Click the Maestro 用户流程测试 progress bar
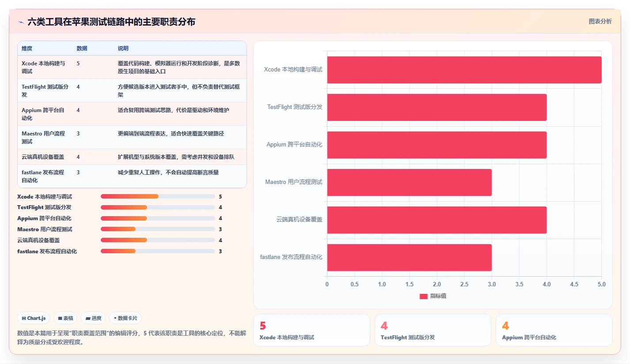Image resolution: width=630 pixels, height=364 pixels. pyautogui.click(x=158, y=229)
